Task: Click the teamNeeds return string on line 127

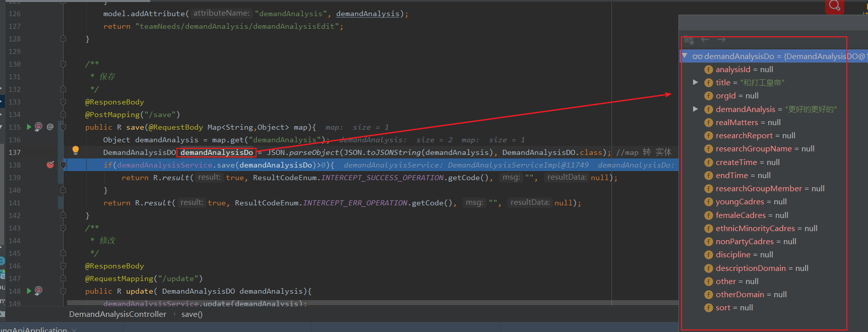Action: pos(237,26)
